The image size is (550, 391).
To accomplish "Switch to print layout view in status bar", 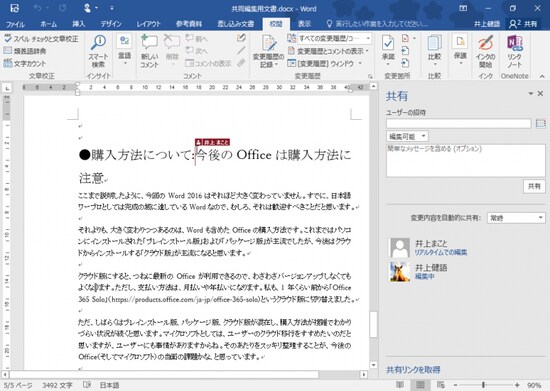I will (x=420, y=385).
